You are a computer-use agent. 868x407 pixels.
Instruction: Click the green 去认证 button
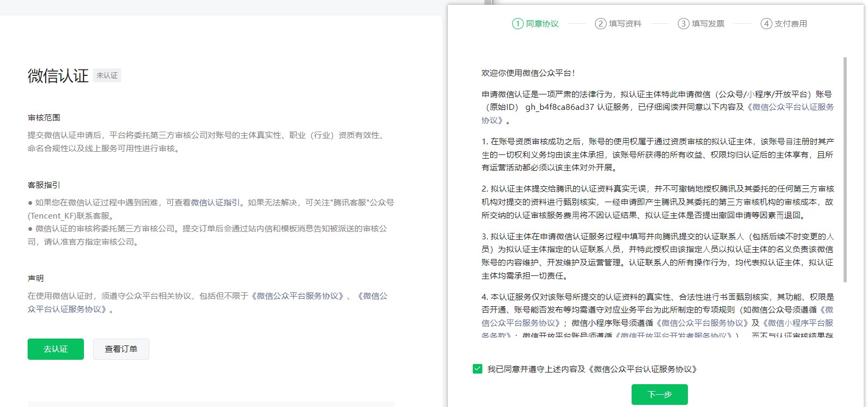56,349
